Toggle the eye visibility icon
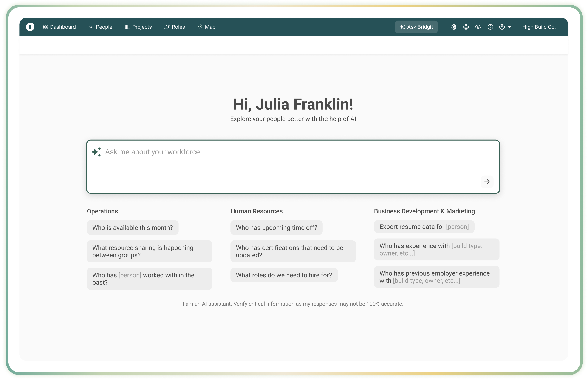The image size is (588, 381). click(x=478, y=27)
